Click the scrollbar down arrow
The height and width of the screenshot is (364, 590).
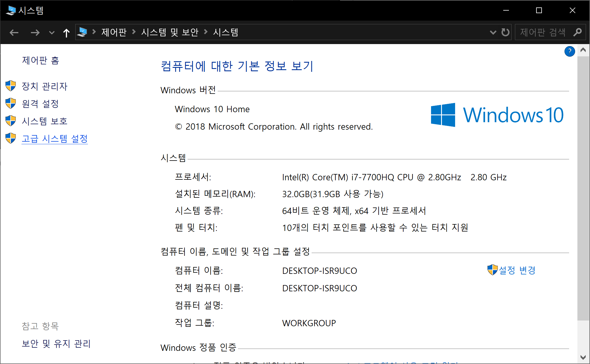pos(583,357)
